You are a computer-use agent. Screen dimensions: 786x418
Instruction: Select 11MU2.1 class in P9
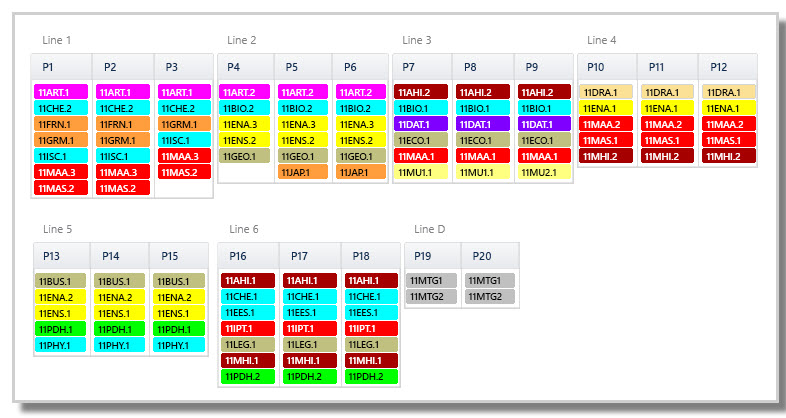544,172
